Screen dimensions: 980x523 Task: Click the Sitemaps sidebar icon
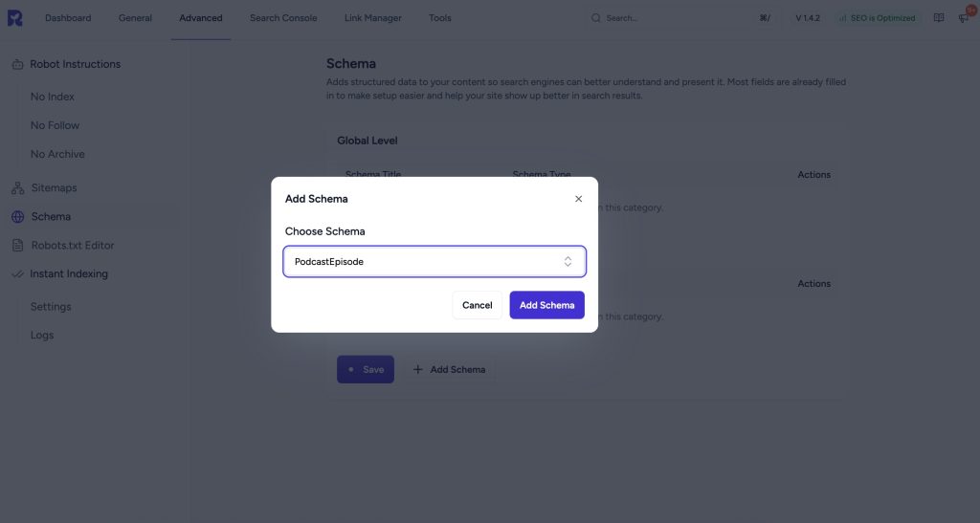tap(17, 188)
